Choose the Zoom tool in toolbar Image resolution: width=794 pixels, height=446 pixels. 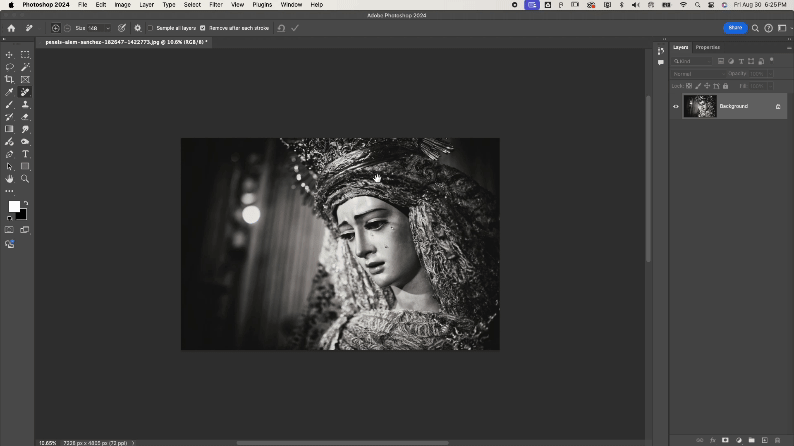pos(25,179)
